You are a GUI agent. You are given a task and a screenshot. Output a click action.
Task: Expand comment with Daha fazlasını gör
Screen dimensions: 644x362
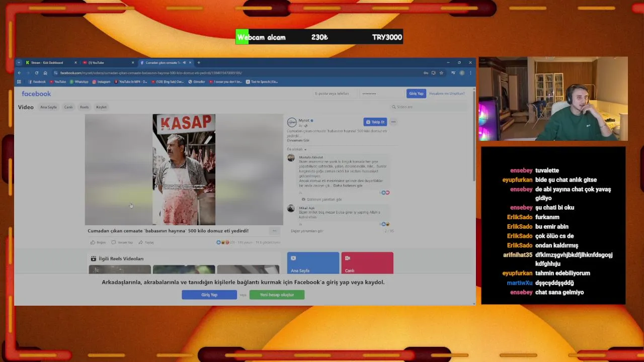(348, 186)
